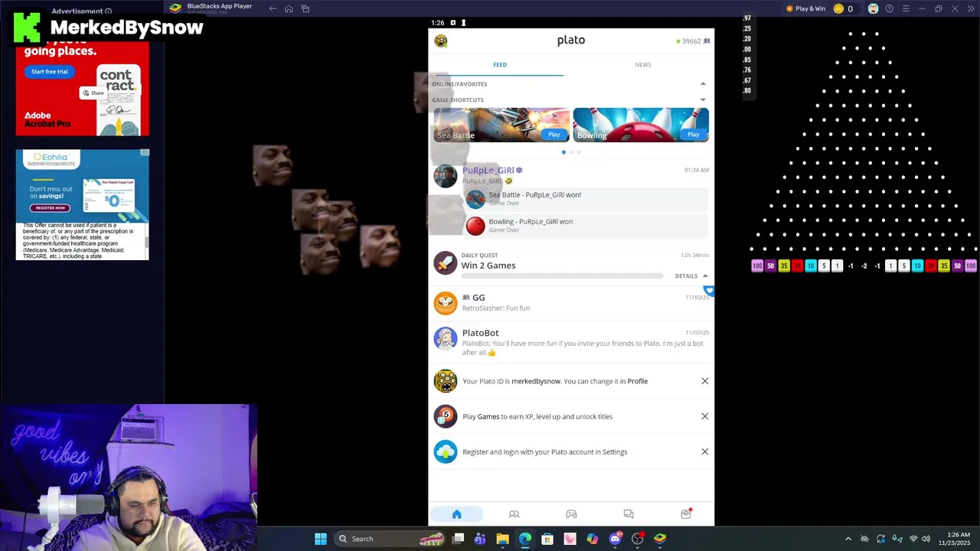The image size is (980, 551).
Task: Click the Daily Quest progress bar
Action: point(563,276)
